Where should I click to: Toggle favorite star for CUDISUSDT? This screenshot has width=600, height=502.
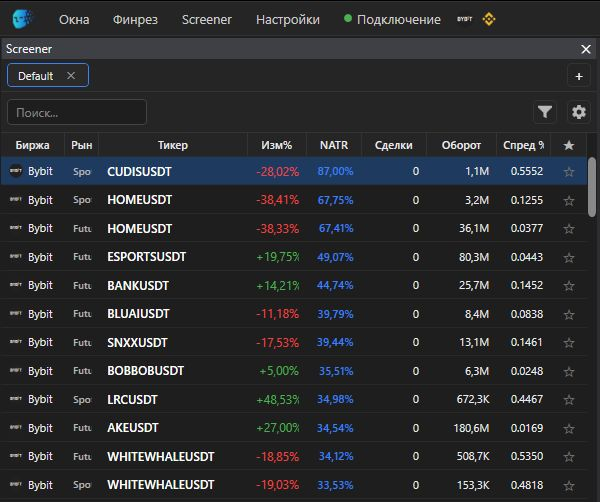coord(569,171)
